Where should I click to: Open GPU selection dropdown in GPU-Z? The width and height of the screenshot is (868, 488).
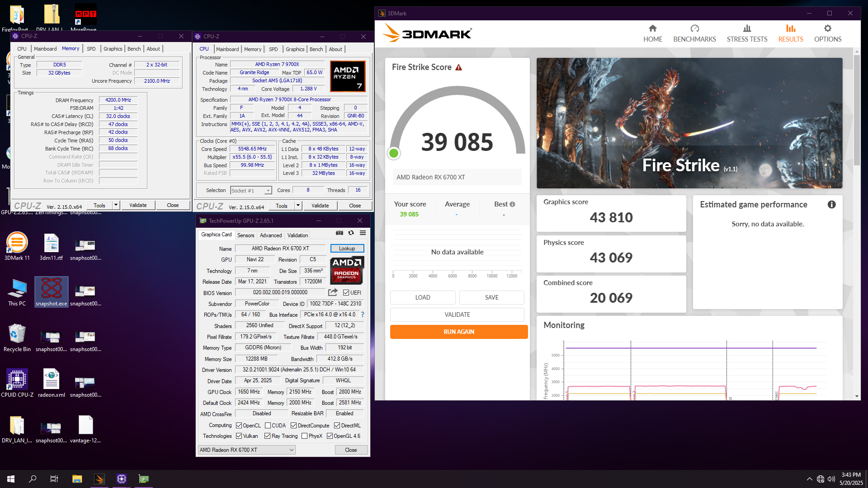click(246, 450)
